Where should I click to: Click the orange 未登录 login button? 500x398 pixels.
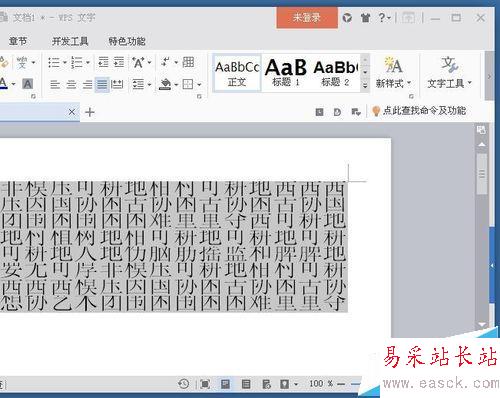[307, 18]
